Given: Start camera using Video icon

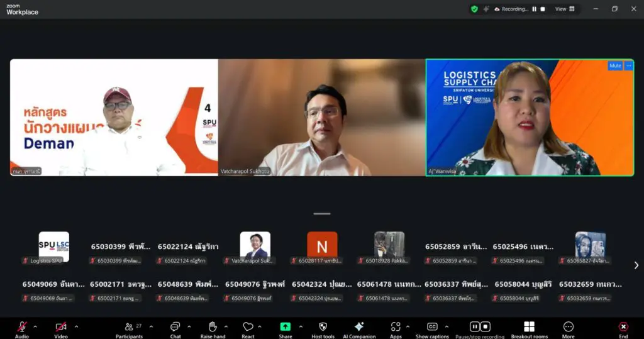Looking at the screenshot, I should 61,327.
